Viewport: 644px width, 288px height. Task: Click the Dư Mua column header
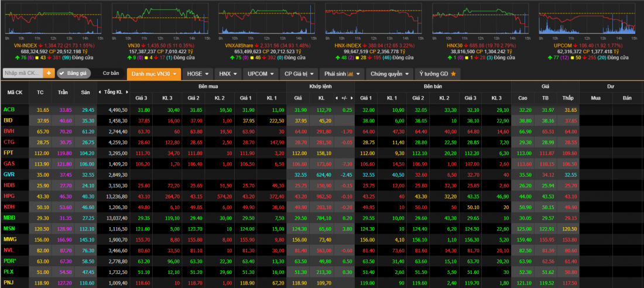coord(595,98)
